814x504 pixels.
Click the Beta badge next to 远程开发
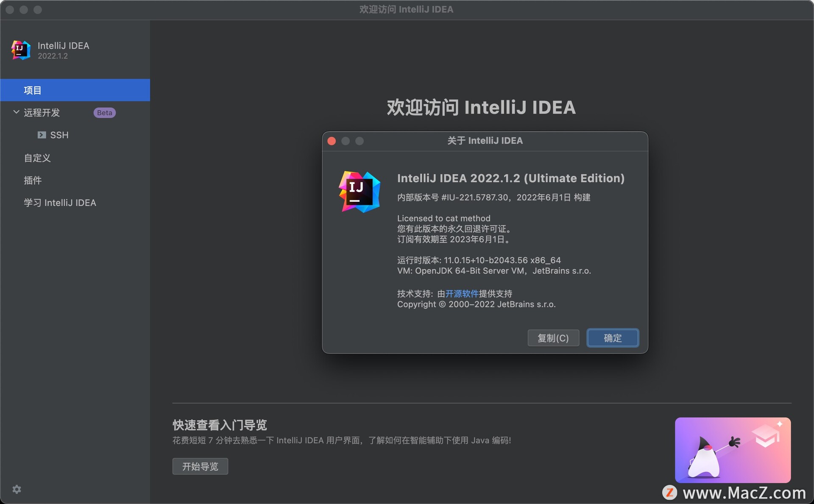(x=104, y=113)
